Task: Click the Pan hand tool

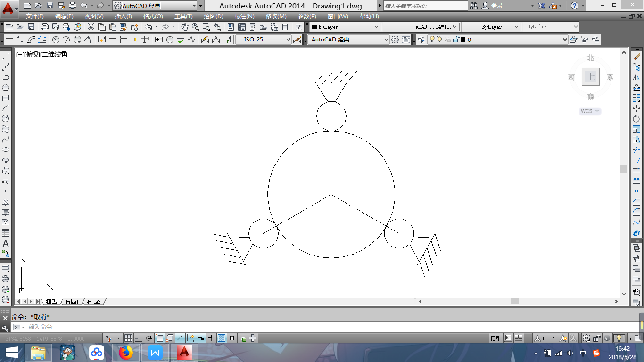Action: 185,27
